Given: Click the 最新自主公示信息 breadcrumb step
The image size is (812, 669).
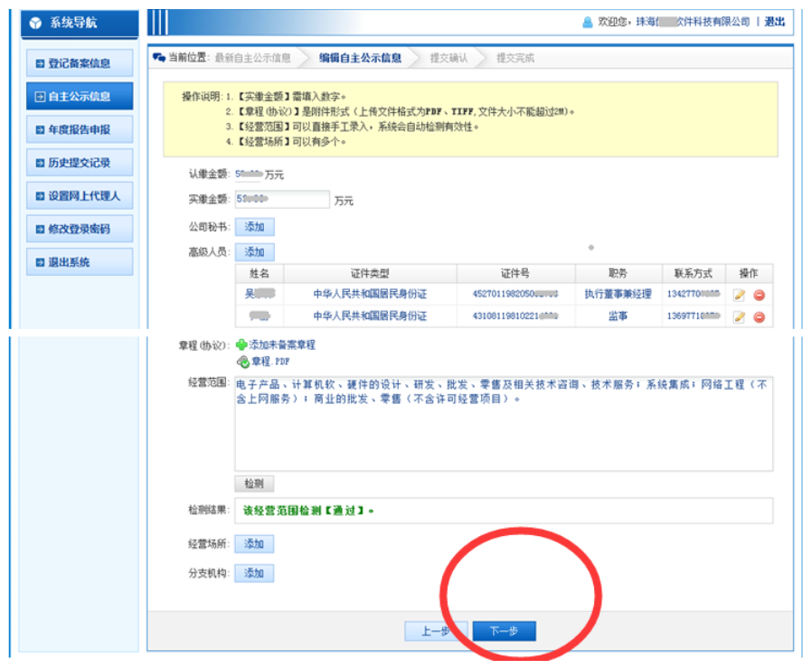Looking at the screenshot, I should click(252, 58).
